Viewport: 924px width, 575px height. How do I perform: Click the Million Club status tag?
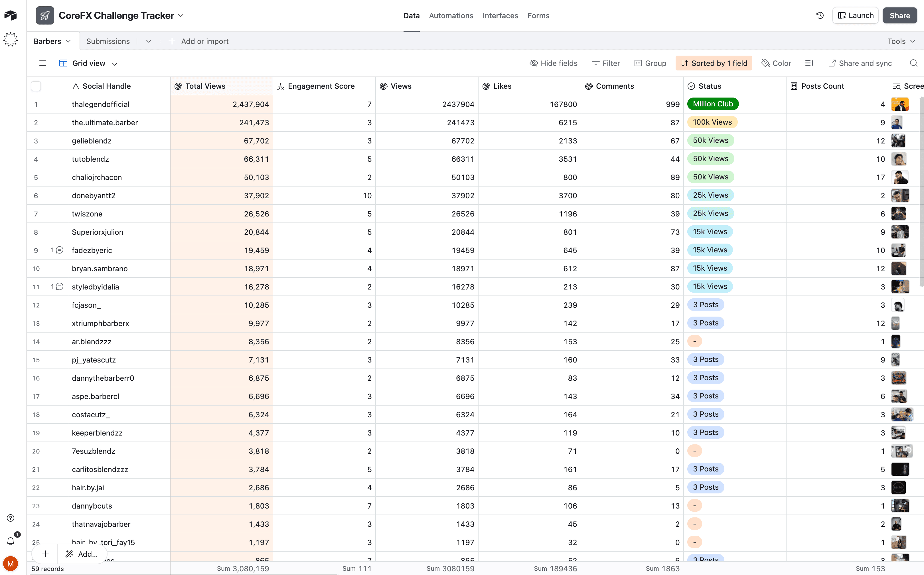point(713,104)
